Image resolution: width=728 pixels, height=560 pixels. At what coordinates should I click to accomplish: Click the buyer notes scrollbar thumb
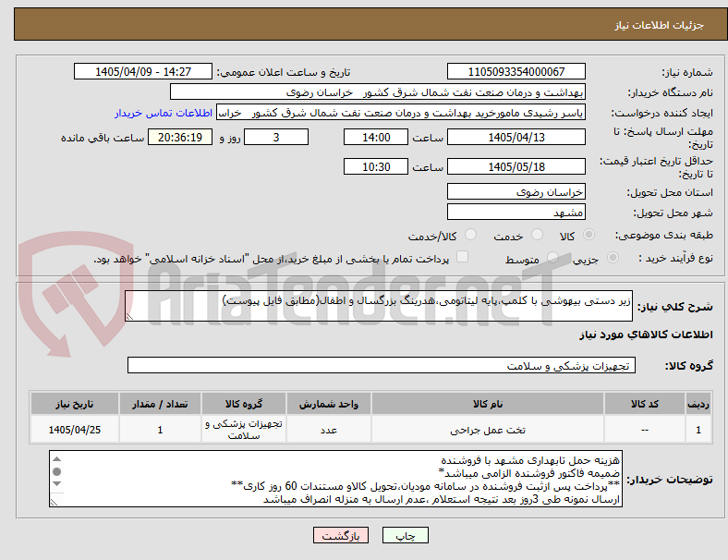click(56, 472)
